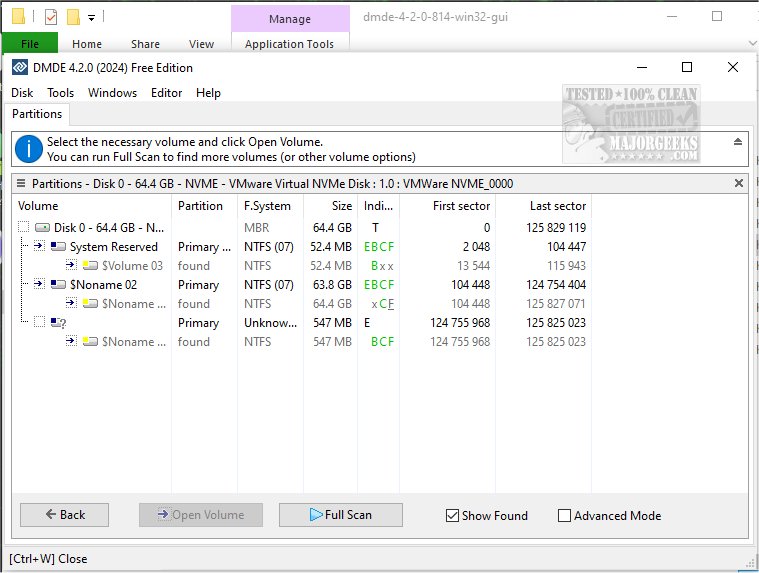The height and width of the screenshot is (573, 759).
Task: Click the yellow volume icon in the 64.4 GB found row
Action: click(91, 303)
